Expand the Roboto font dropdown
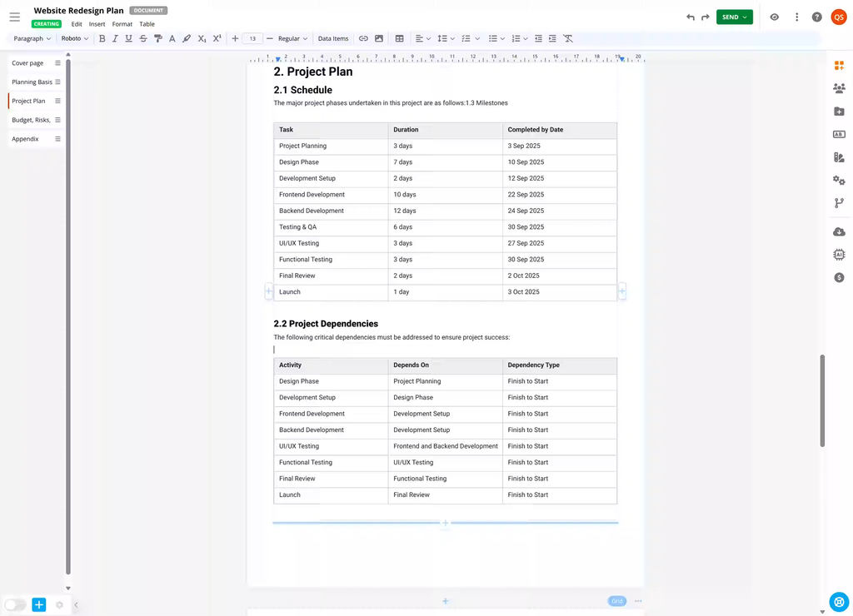The height and width of the screenshot is (616, 853). point(74,39)
